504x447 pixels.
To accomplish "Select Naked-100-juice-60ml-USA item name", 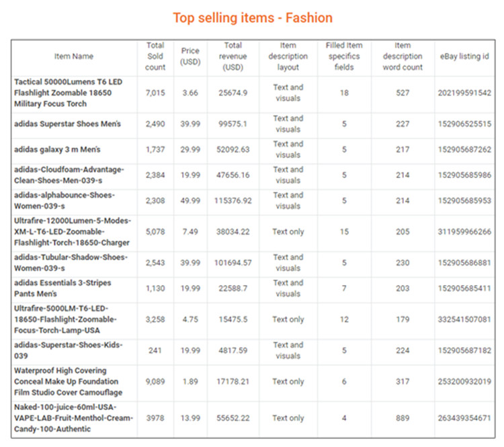I will coord(74,418).
